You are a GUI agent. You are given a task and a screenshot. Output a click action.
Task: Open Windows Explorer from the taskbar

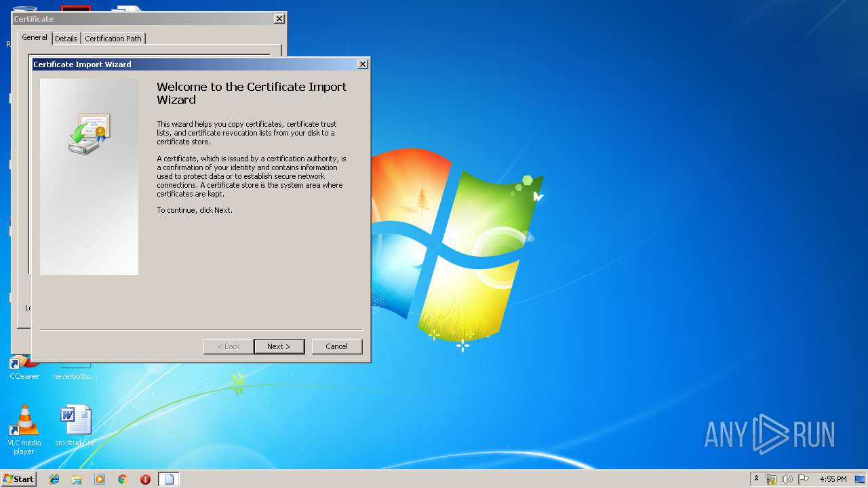pos(77,479)
